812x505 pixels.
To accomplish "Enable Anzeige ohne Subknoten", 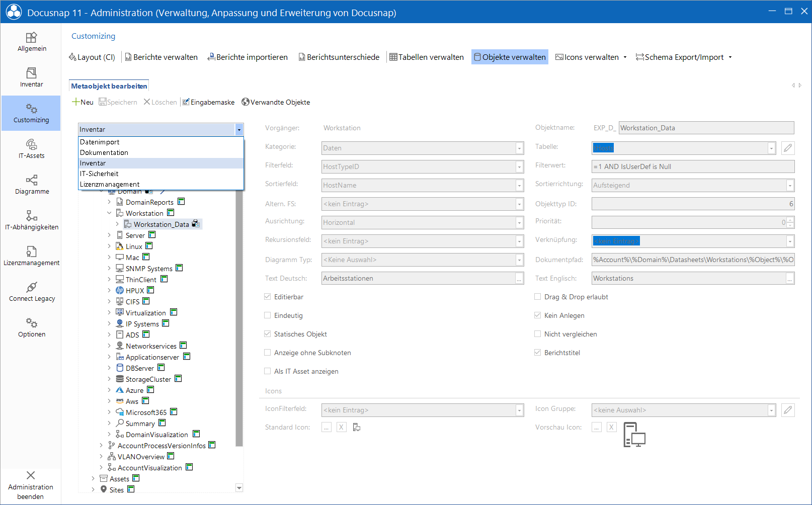I will pos(268,353).
